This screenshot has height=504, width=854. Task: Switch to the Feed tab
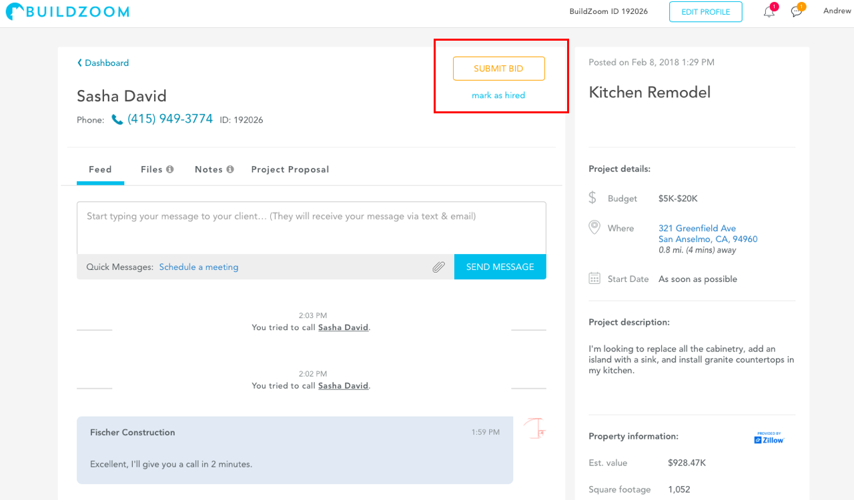100,169
